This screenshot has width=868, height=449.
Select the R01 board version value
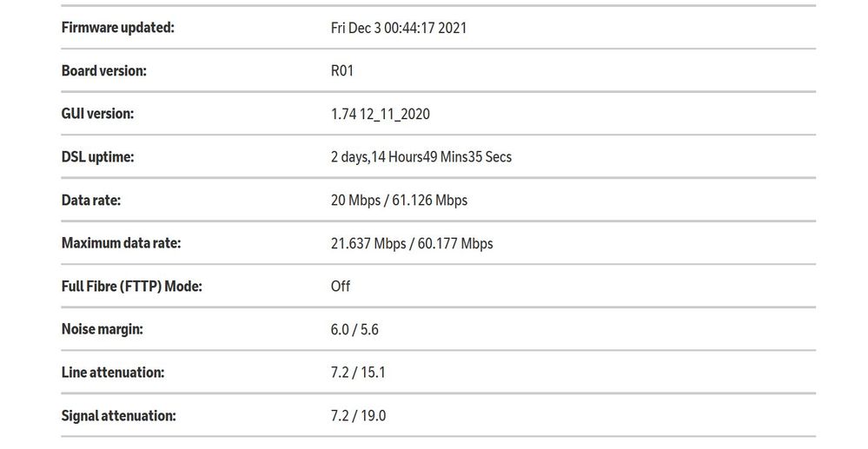point(342,71)
